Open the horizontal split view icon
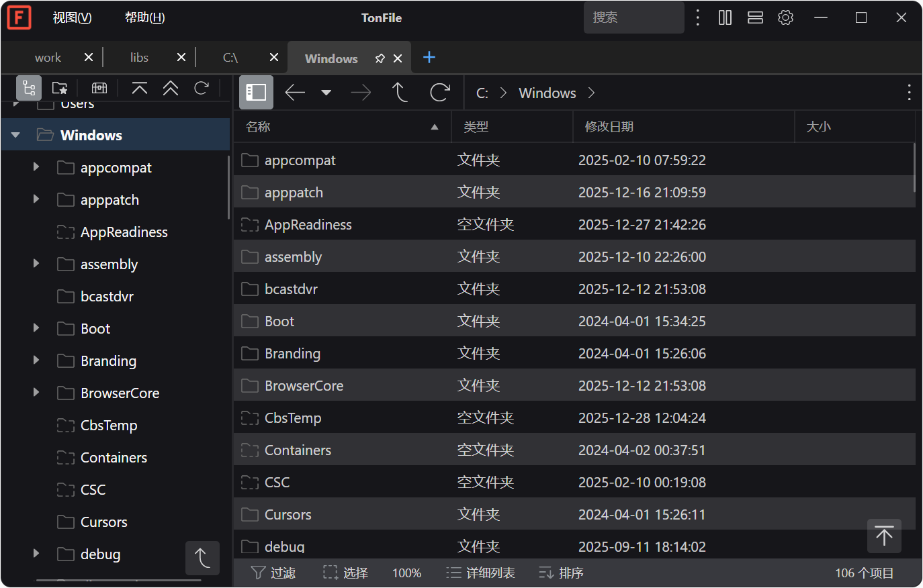Image resolution: width=923 pixels, height=588 pixels. point(754,17)
